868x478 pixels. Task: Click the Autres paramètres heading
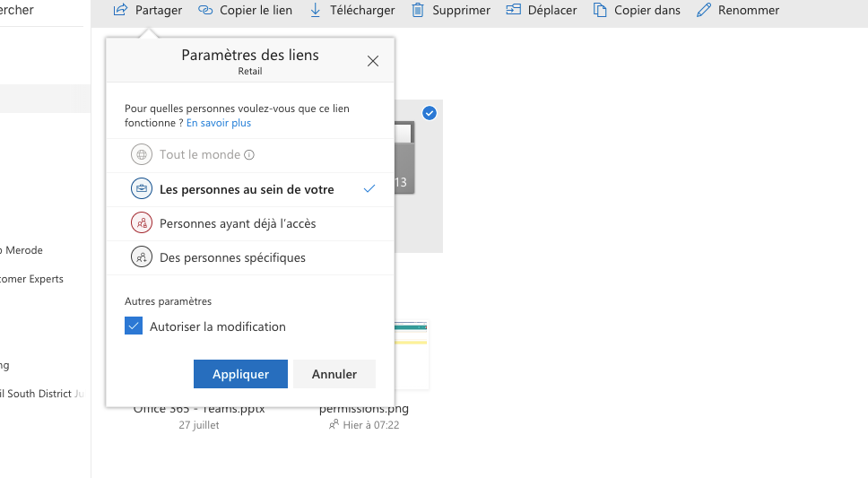tap(169, 301)
